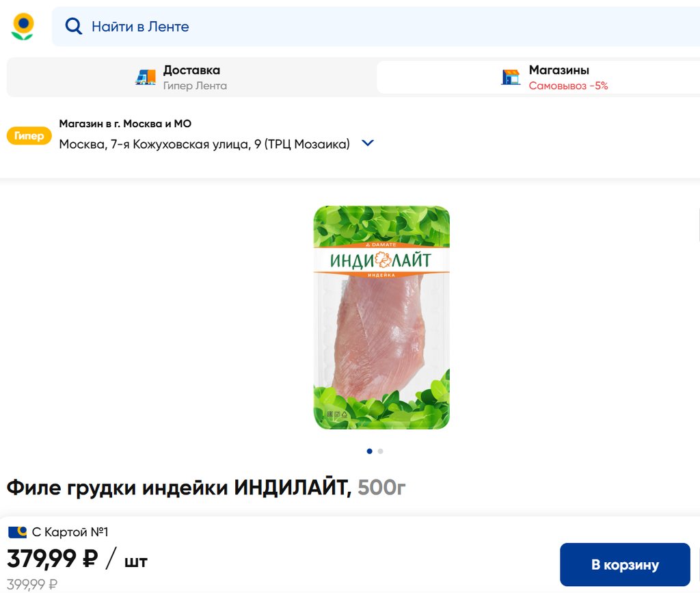Open the Доставка Гипер Лента tab

pos(191,77)
